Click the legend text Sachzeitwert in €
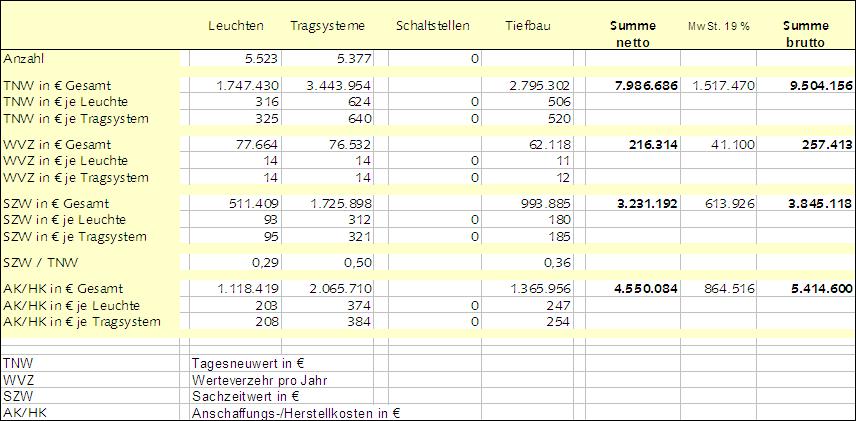Viewport: 856px width, 421px height. (x=246, y=396)
